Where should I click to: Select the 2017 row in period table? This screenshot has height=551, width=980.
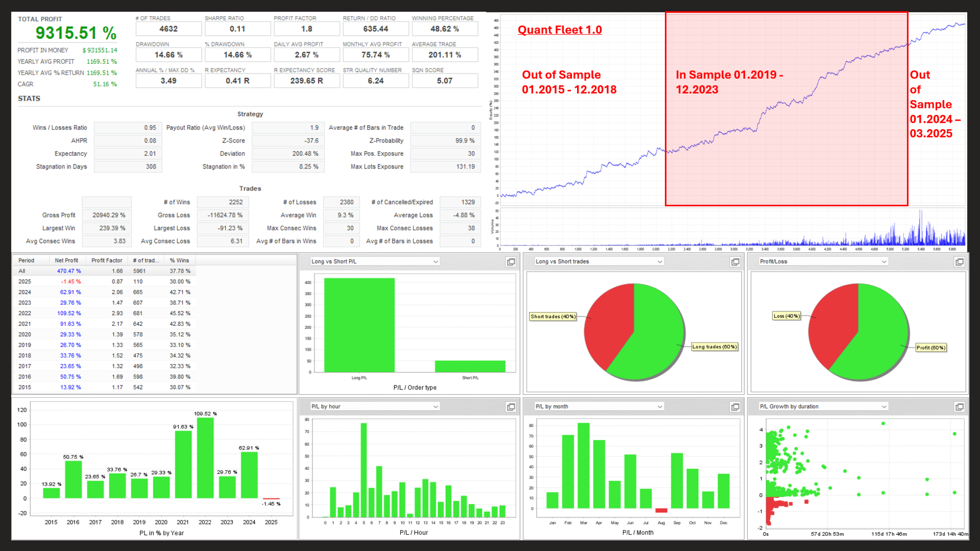(x=104, y=366)
